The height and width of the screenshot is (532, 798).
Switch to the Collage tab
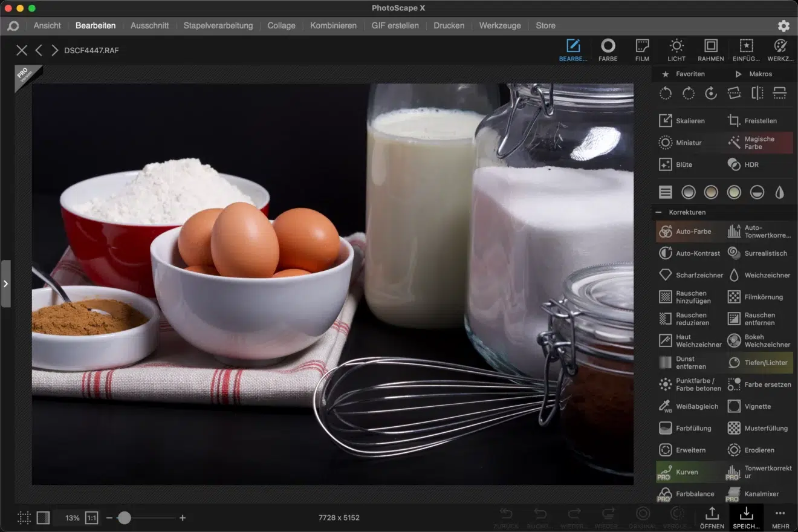pyautogui.click(x=281, y=25)
